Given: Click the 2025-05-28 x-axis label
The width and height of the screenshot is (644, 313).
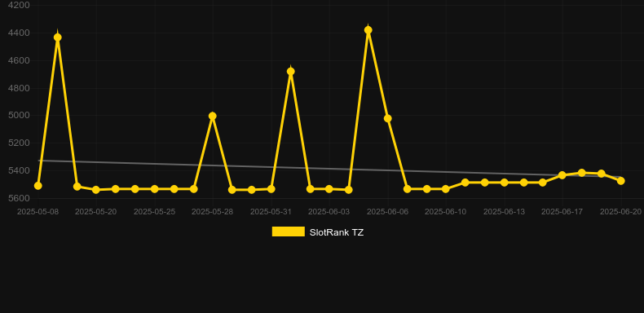Looking at the screenshot, I should (x=212, y=212).
